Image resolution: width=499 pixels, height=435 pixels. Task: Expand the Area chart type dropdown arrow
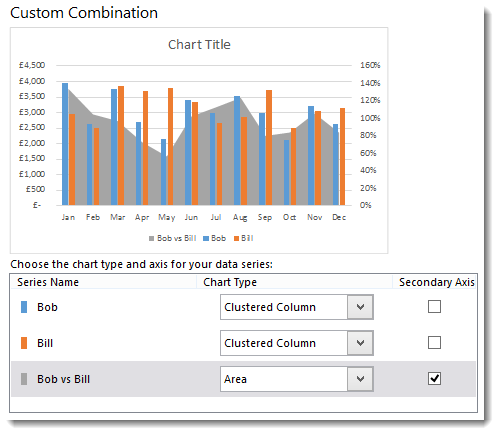pos(360,379)
